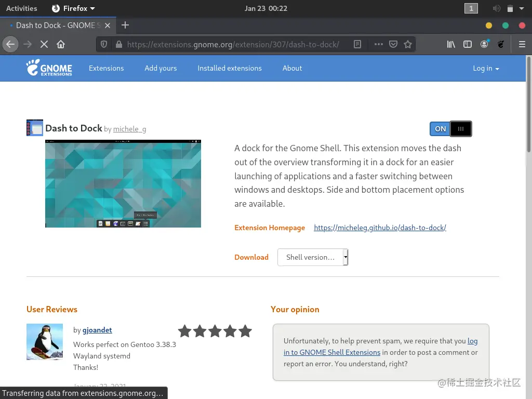
Task: Open the Firefox account icon
Action: [x=484, y=44]
